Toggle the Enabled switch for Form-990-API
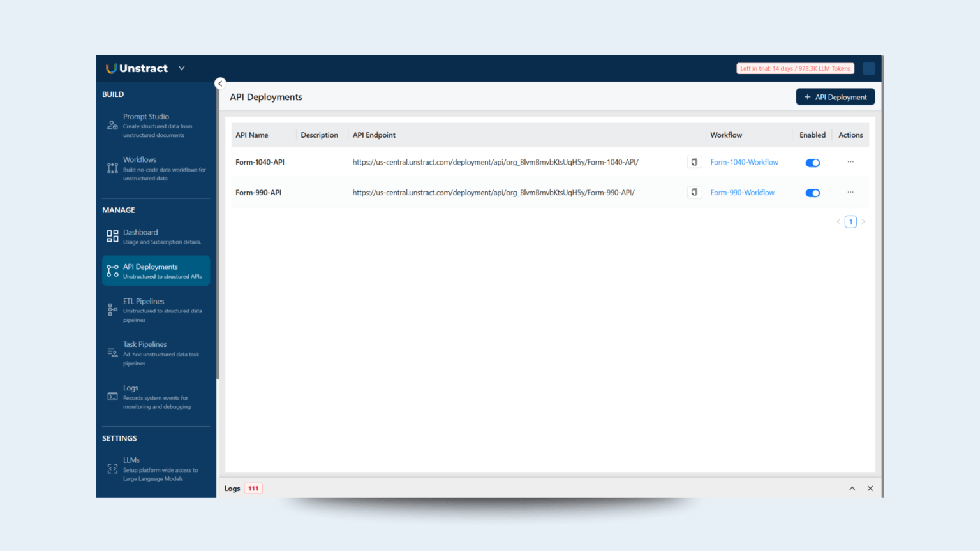 812,192
